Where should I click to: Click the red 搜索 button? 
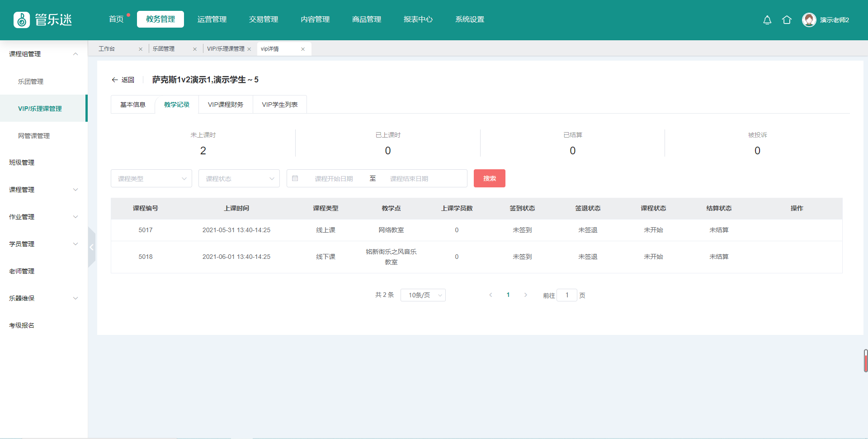coord(489,178)
